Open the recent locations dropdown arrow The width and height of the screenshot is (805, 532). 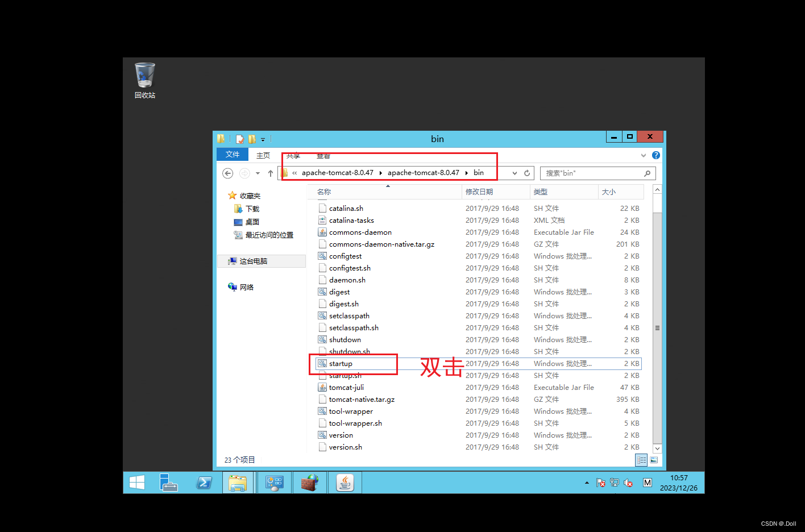coord(258,173)
